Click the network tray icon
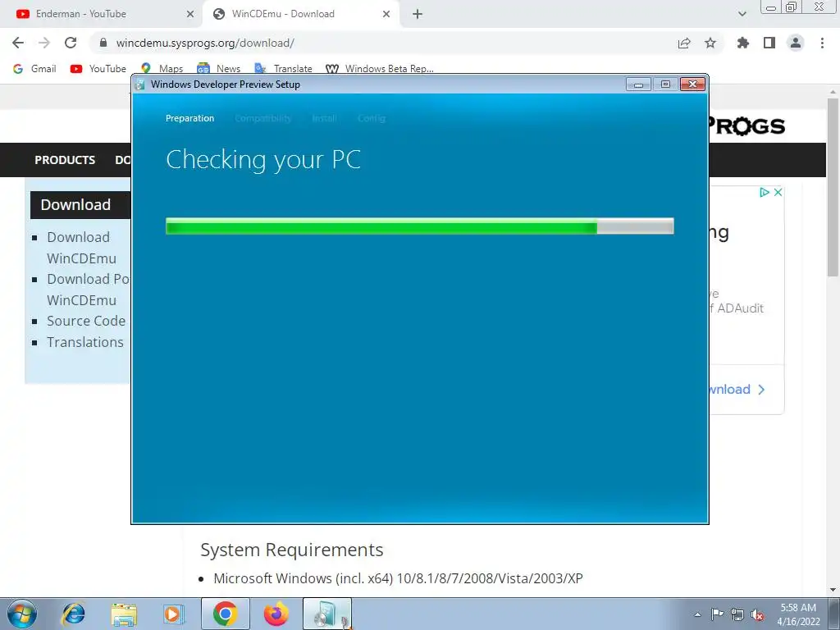Image resolution: width=840 pixels, height=630 pixels. pos(737,614)
